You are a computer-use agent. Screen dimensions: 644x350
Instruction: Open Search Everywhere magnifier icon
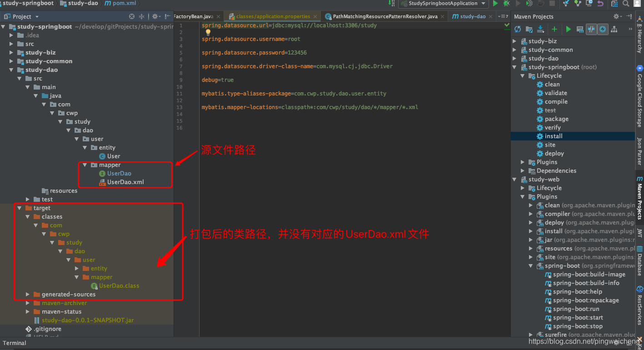pos(626,3)
